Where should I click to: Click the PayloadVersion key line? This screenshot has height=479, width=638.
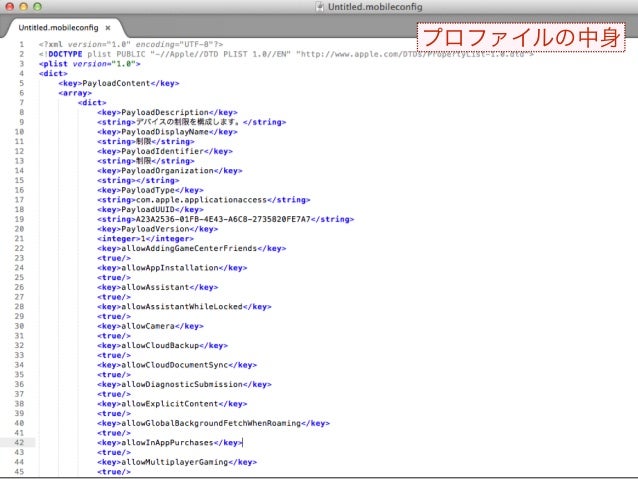pyautogui.click(x=157, y=229)
